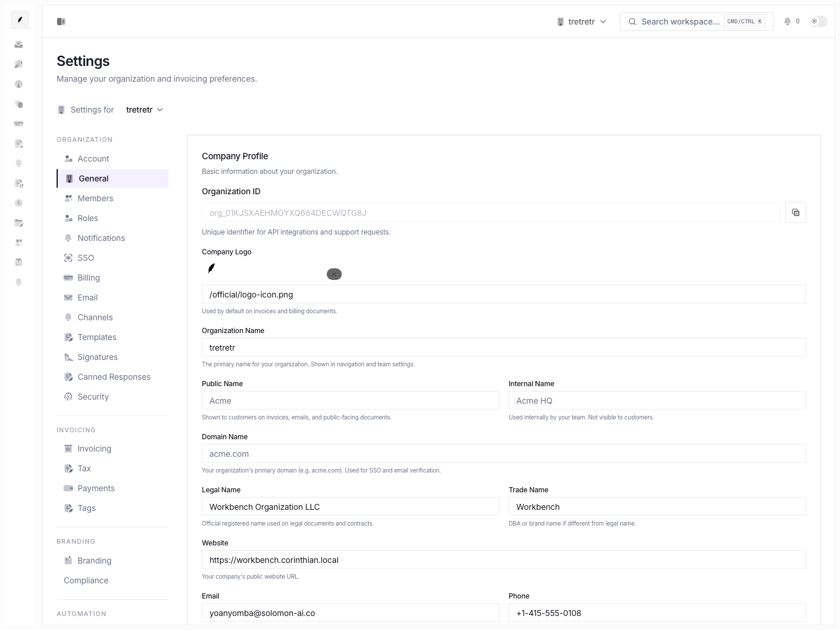840x630 pixels.
Task: Open SSO settings
Action: pos(113,258)
